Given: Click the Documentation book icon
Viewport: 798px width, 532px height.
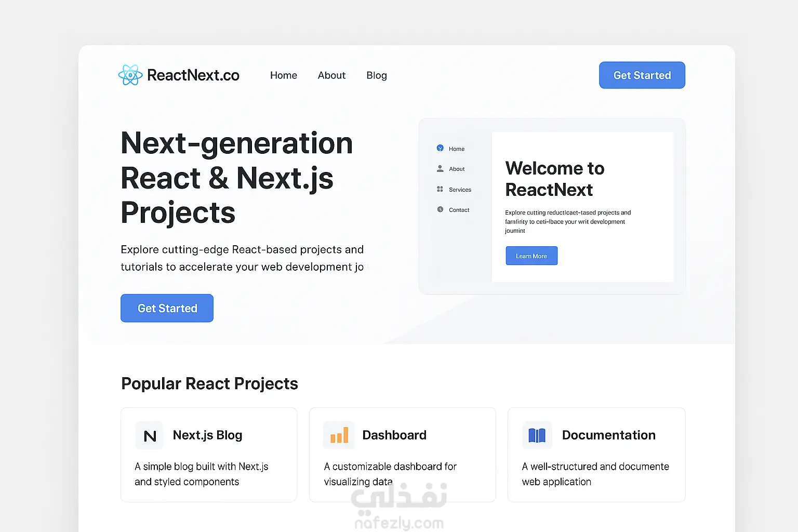Looking at the screenshot, I should 537,435.
